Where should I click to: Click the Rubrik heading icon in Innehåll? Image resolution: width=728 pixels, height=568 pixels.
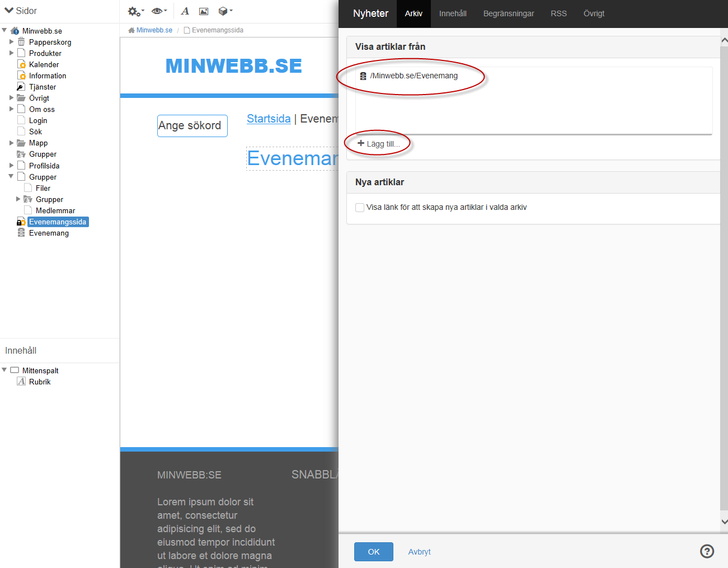pos(21,382)
